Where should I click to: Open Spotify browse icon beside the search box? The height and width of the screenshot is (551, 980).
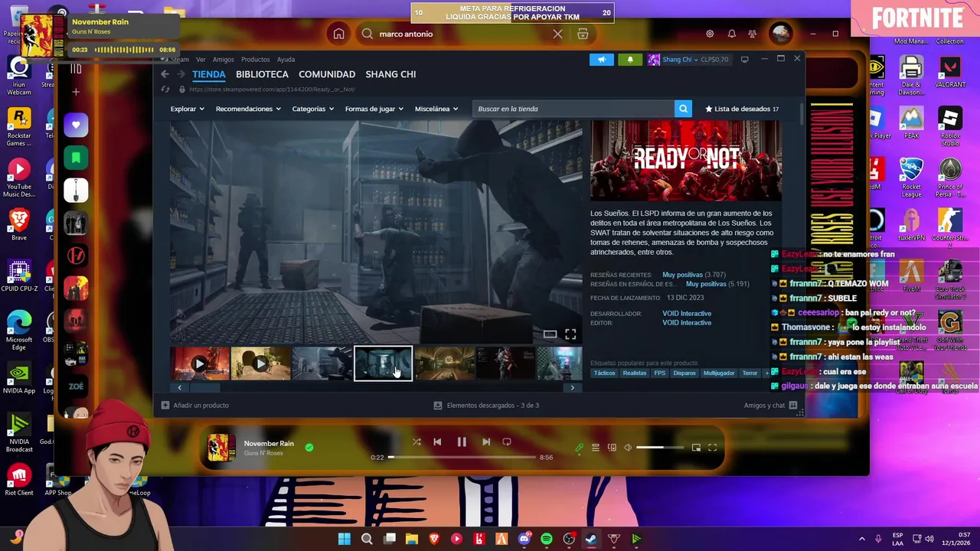(x=583, y=34)
